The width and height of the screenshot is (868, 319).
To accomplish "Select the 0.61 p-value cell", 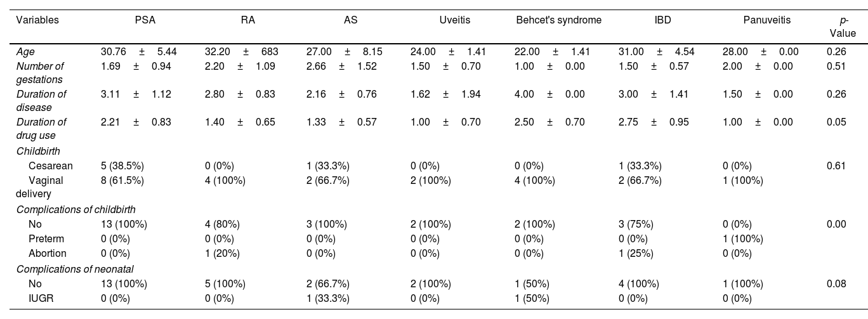I will tap(836, 166).
